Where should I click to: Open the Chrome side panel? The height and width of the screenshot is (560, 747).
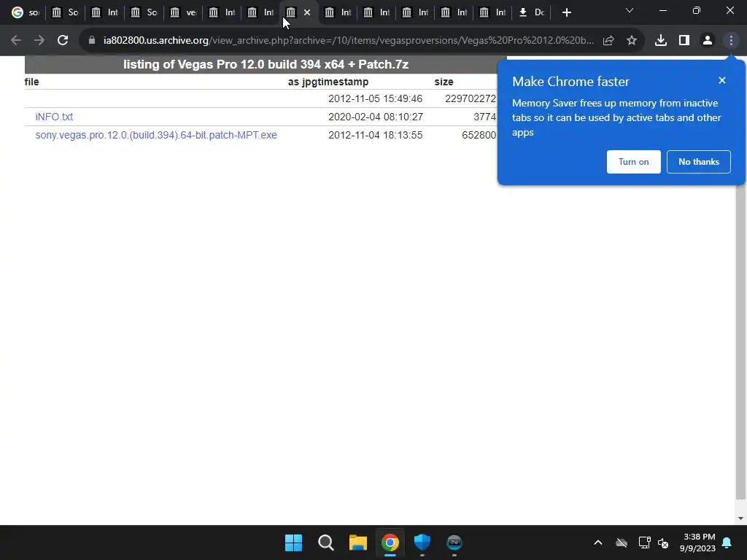[684, 41]
